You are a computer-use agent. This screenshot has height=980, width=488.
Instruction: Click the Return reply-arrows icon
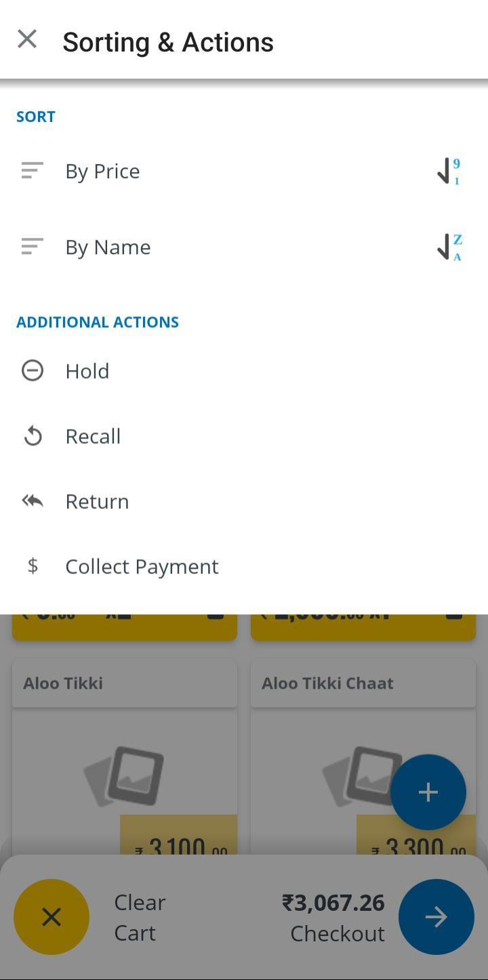point(32,501)
